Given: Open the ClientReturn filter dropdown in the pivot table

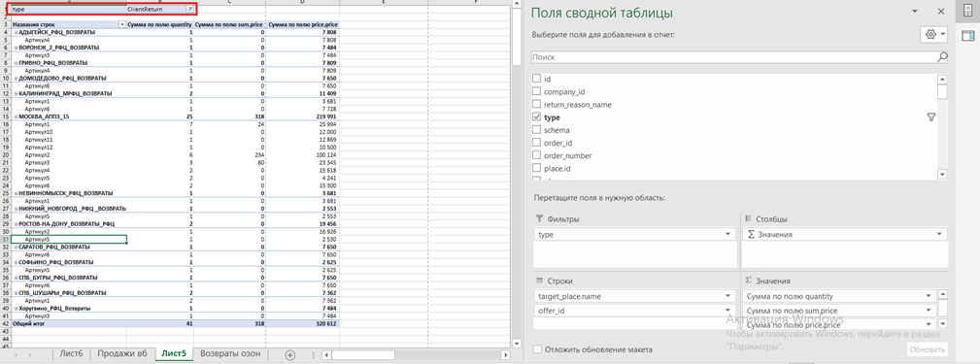Looking at the screenshot, I should pos(190,10).
